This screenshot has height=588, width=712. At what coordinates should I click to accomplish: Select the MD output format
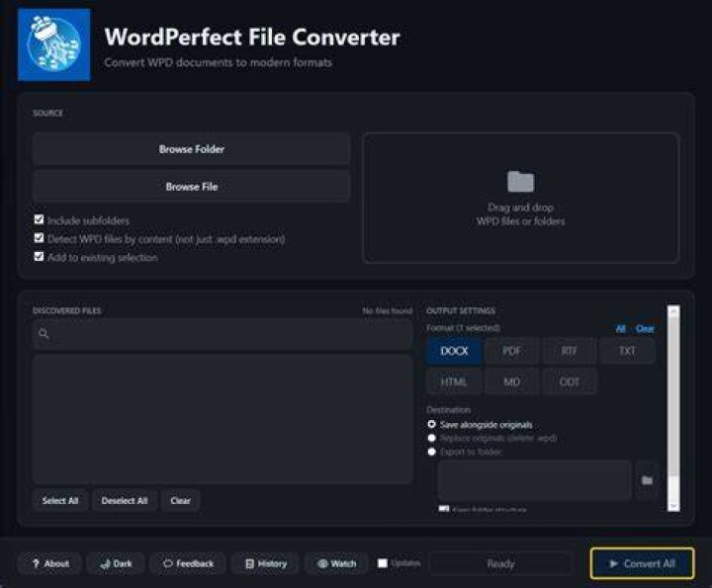click(512, 381)
